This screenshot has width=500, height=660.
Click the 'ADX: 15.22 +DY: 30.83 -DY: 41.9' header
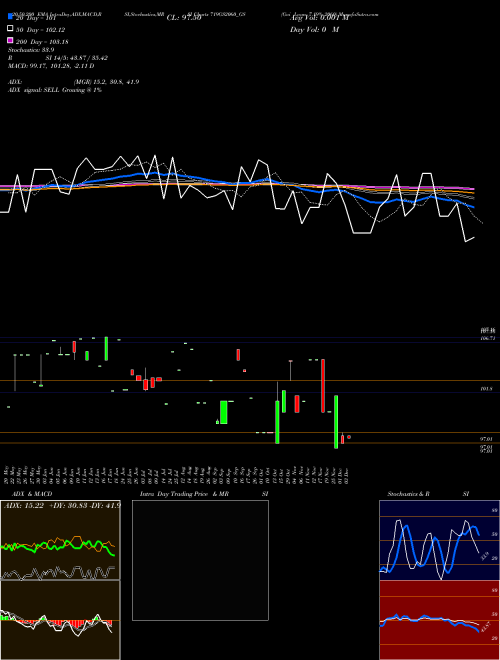(x=62, y=506)
